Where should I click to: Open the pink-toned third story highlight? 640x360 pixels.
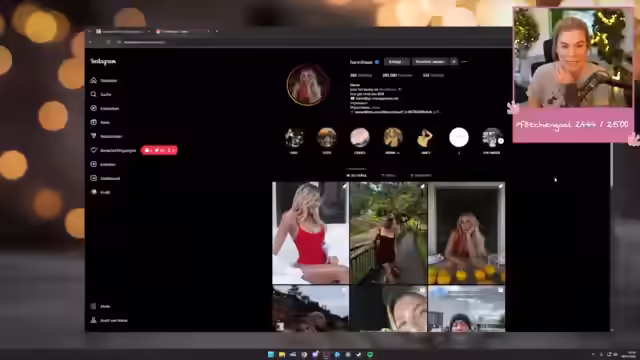360,138
